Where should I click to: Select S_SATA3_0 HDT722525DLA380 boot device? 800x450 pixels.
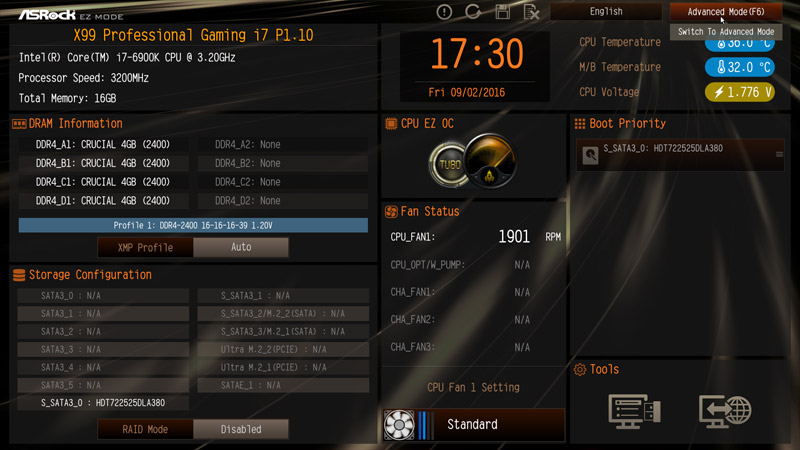pos(680,155)
